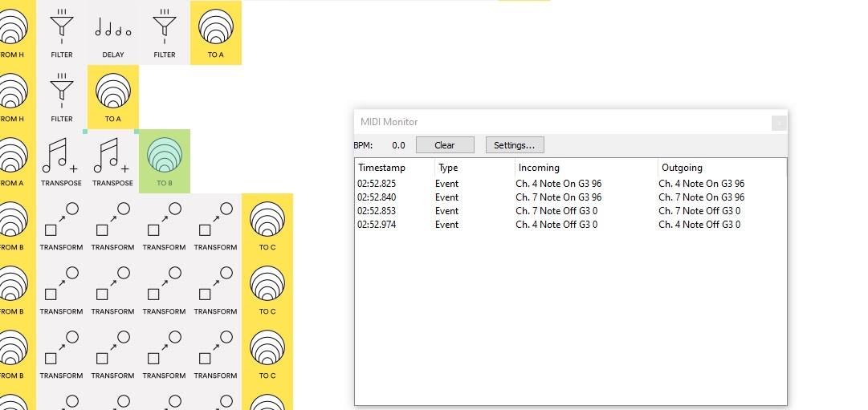
Task: Clear the MIDI Monitor event list
Action: (445, 145)
